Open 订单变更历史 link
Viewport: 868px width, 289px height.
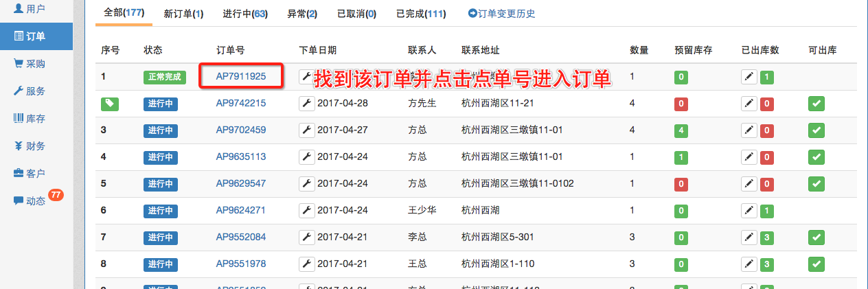501,14
